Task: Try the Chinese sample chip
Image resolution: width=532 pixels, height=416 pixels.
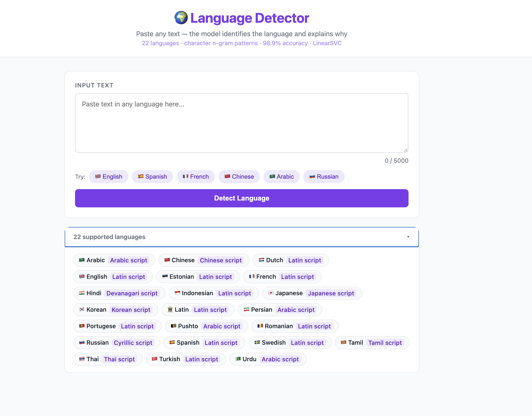Action: 239,176
